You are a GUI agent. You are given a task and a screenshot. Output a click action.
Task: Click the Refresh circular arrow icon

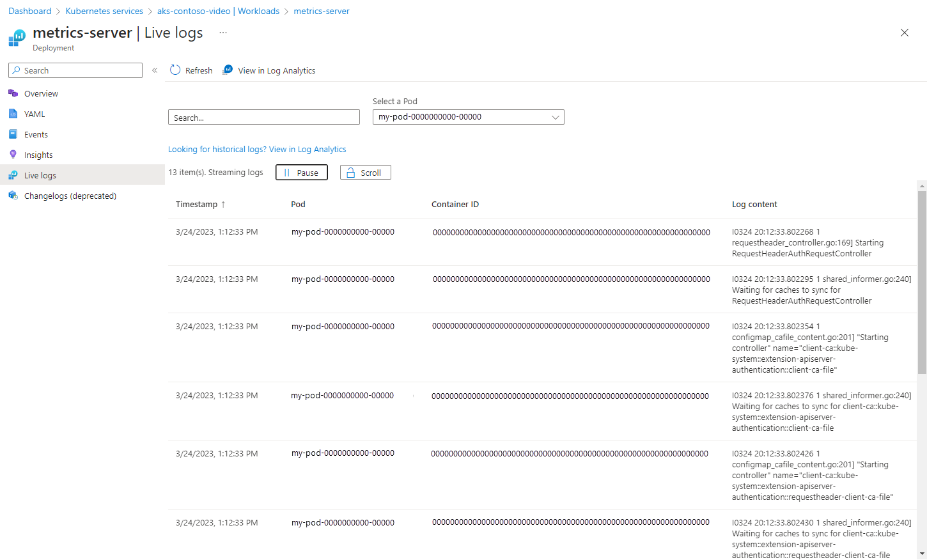point(175,70)
